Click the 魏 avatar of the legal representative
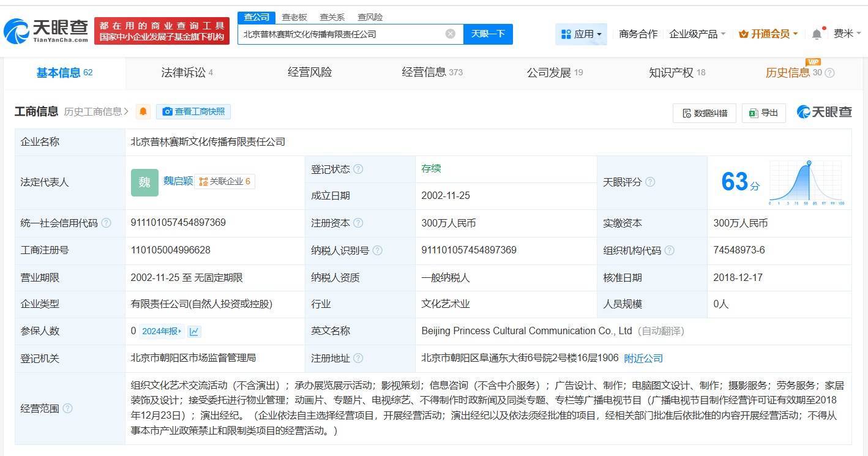The height and width of the screenshot is (456, 868). click(x=144, y=182)
